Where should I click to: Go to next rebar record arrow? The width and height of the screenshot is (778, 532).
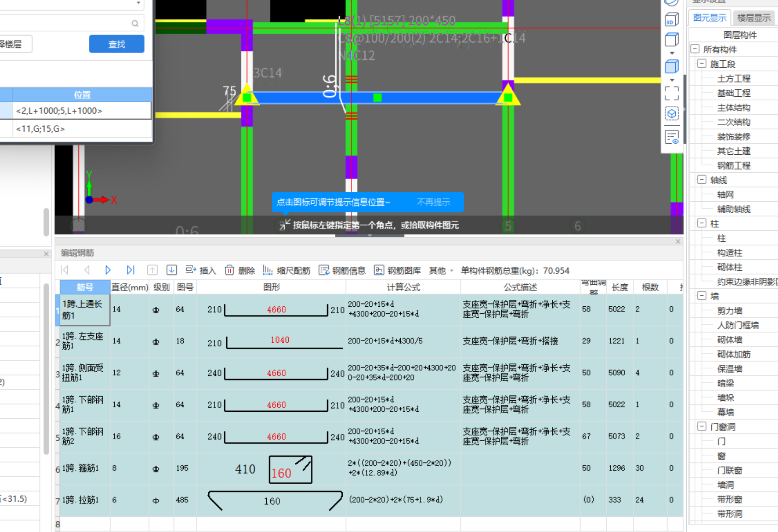[108, 270]
